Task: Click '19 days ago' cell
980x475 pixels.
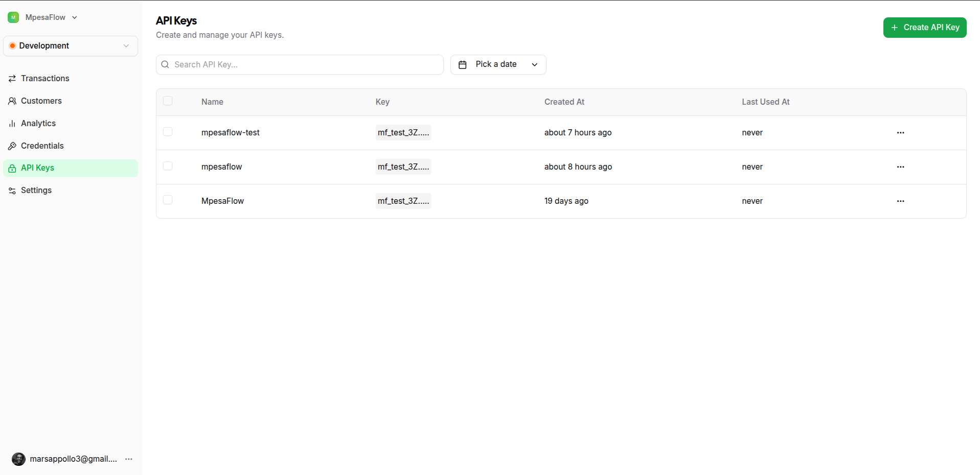Action: (566, 201)
